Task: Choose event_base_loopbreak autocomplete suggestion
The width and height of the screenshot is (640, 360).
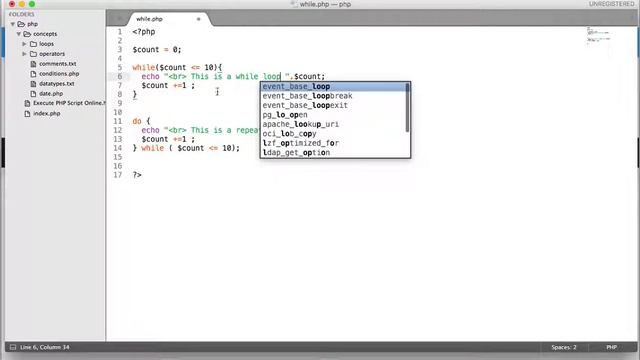Action: pyautogui.click(x=333, y=96)
